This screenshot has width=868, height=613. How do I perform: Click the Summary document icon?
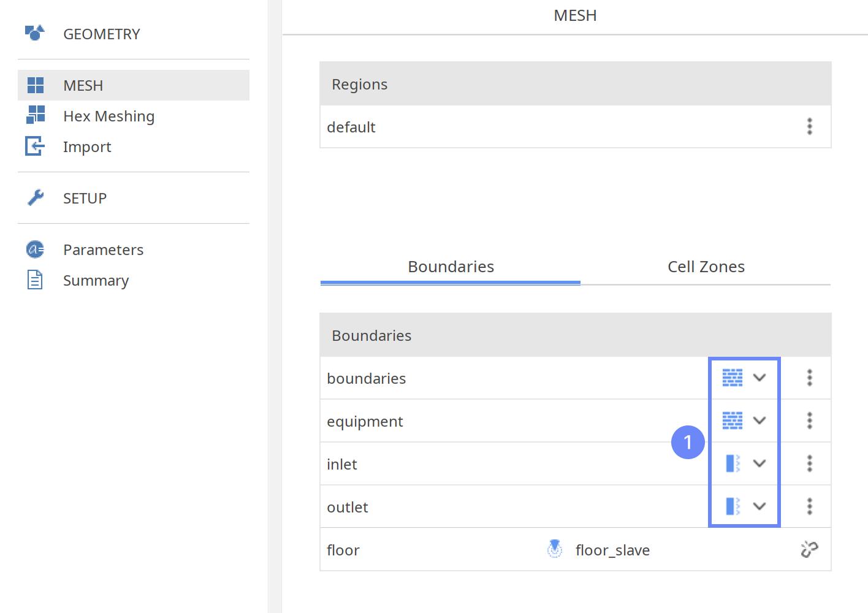point(35,280)
